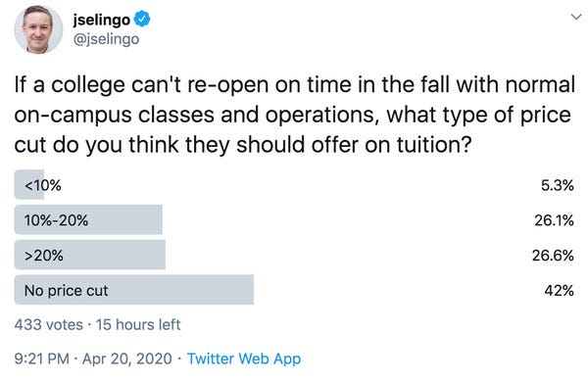Click the 26.1% poll result

coord(554,220)
